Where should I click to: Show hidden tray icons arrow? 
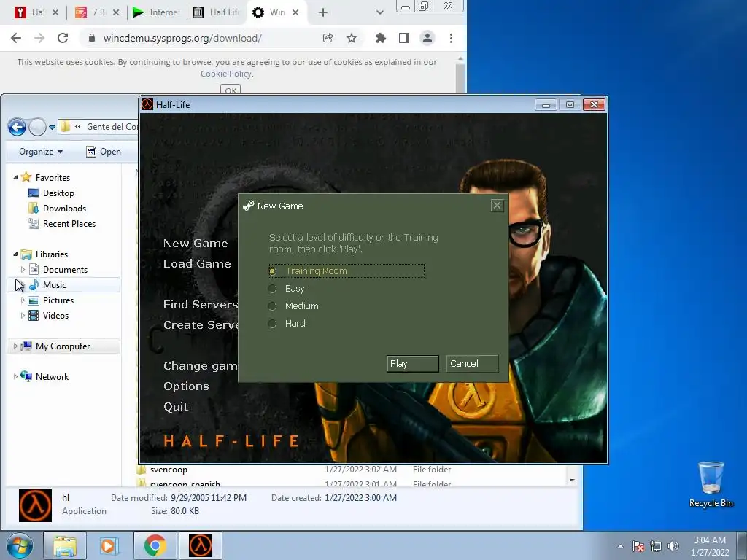click(x=620, y=546)
